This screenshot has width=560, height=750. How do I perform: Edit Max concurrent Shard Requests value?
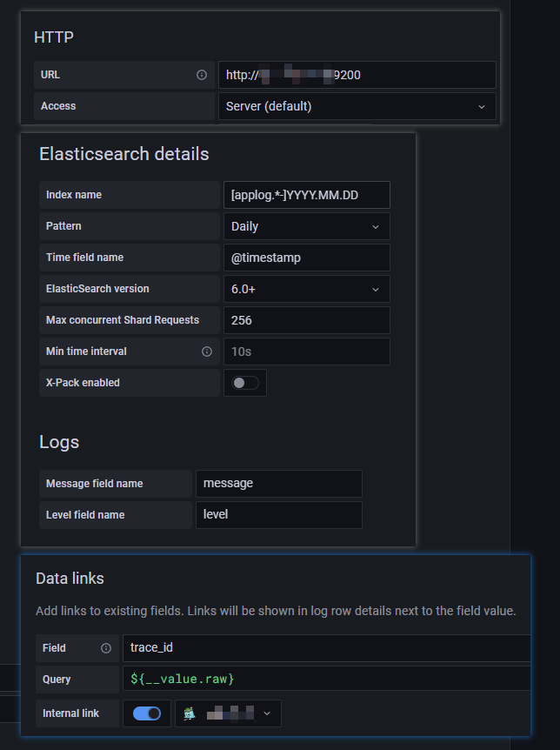(x=306, y=320)
